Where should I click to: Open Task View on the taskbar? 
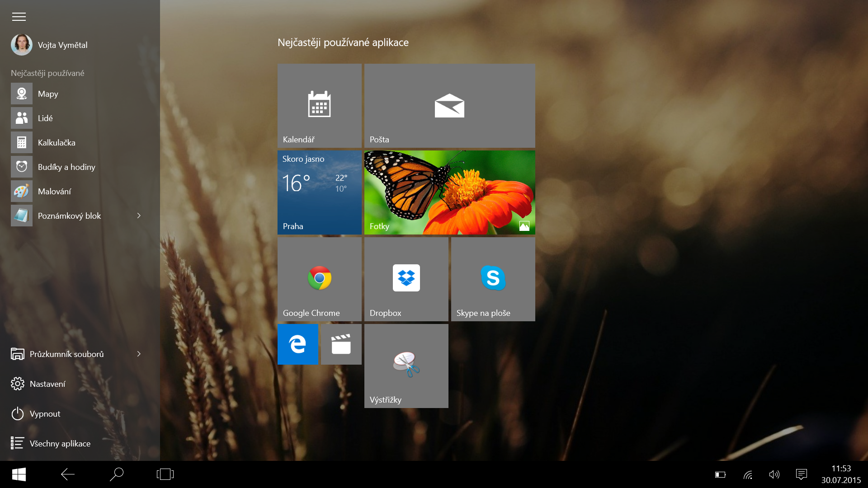[x=165, y=474]
